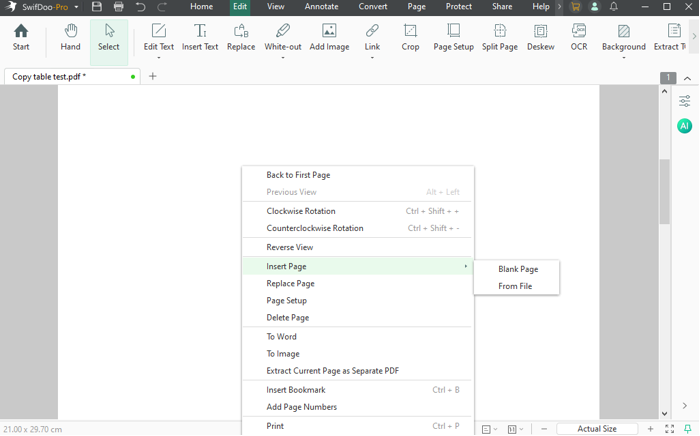700x436 pixels.
Task: Click Delete Page
Action: [358, 317]
